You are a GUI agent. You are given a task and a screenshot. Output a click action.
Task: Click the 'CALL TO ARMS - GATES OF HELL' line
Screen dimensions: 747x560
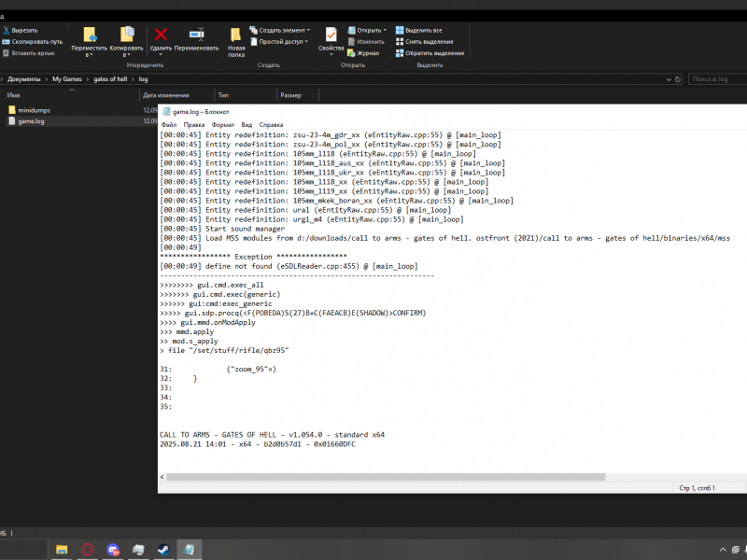tap(272, 435)
